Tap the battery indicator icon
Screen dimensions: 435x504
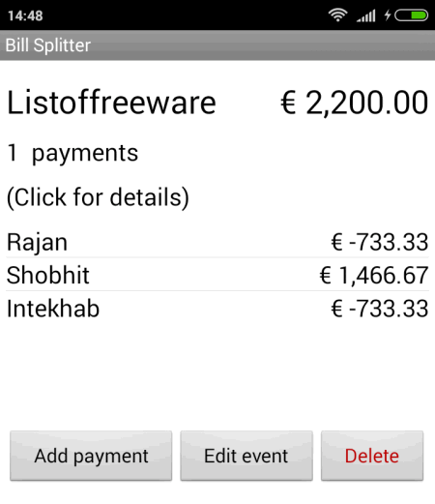[412, 15]
